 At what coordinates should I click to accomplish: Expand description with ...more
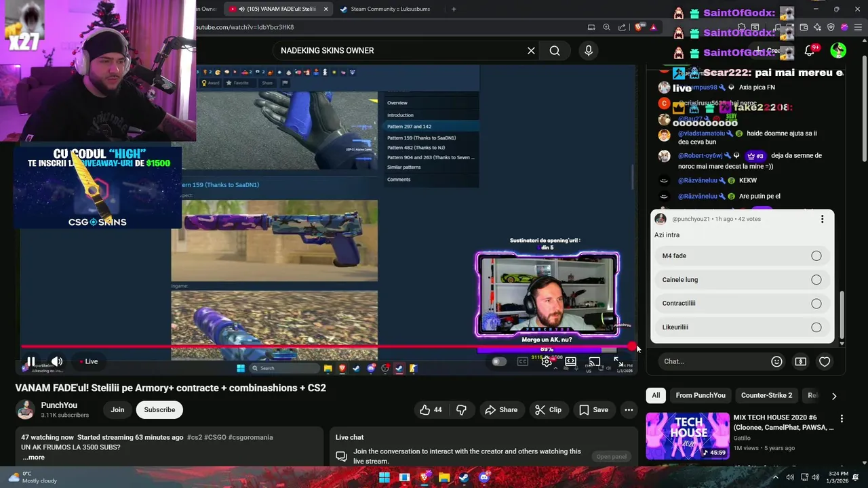tap(33, 457)
